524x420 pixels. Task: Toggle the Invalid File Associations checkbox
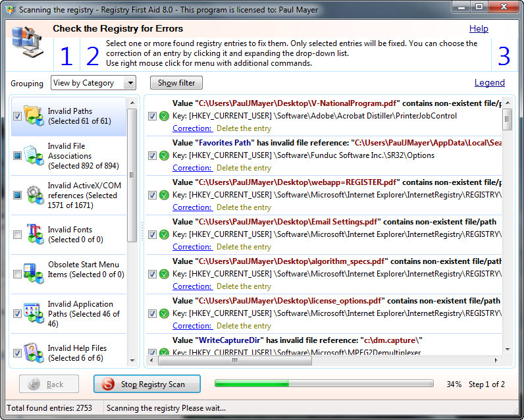coord(17,155)
